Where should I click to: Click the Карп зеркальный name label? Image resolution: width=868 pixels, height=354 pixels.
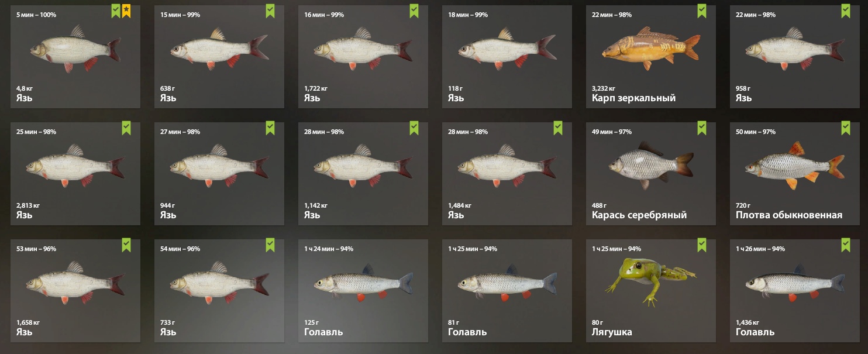point(633,98)
